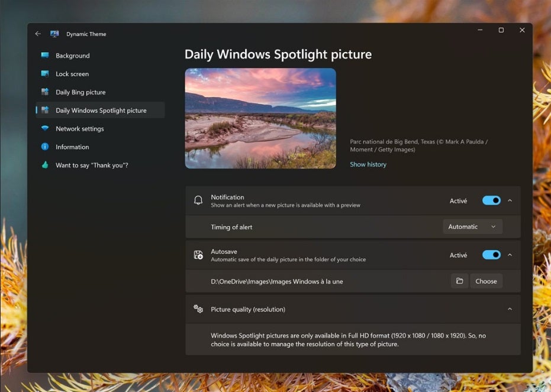The image size is (551, 392).
Task: Click the Network settings wifi icon
Action: point(45,129)
